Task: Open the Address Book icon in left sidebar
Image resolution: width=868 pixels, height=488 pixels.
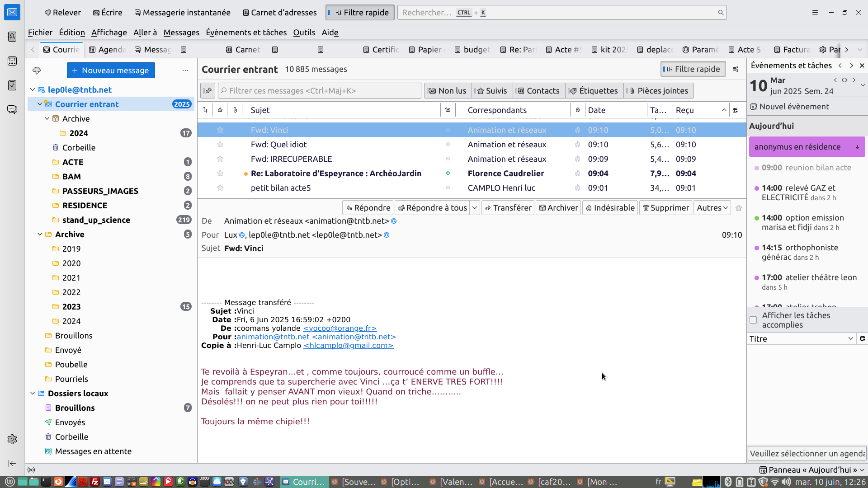Action: coord(12,37)
